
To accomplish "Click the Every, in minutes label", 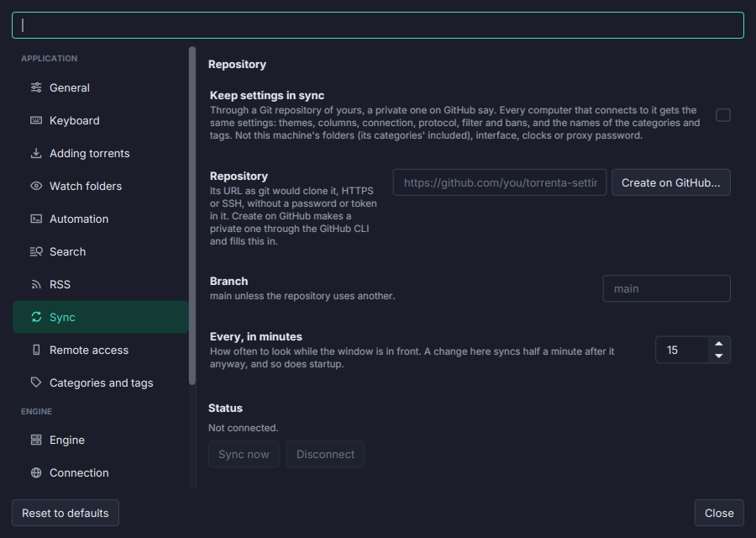I will 256,336.
